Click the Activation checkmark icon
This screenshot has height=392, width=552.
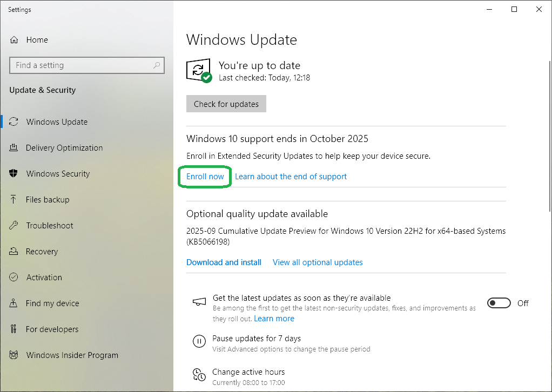14,278
